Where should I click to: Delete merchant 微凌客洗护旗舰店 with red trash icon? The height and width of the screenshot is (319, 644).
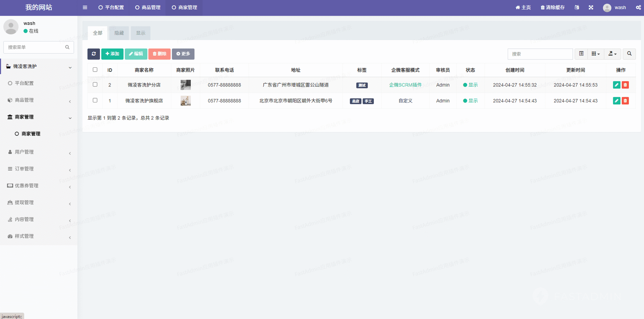click(x=625, y=101)
